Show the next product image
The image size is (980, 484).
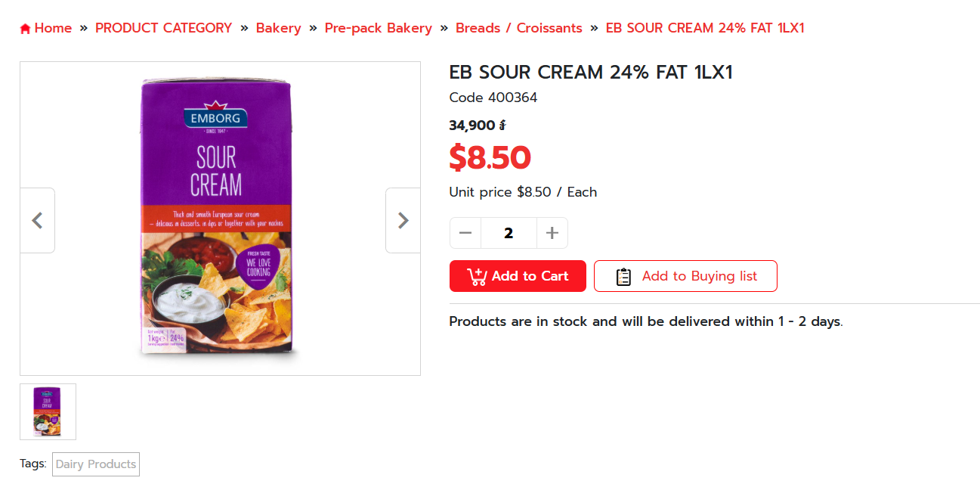point(403,220)
